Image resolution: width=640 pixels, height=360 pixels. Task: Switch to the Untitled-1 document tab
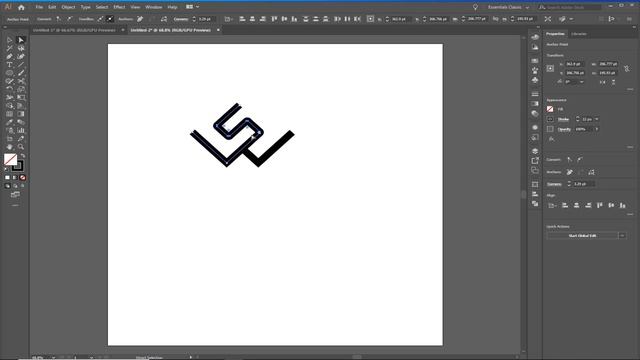coord(74,30)
